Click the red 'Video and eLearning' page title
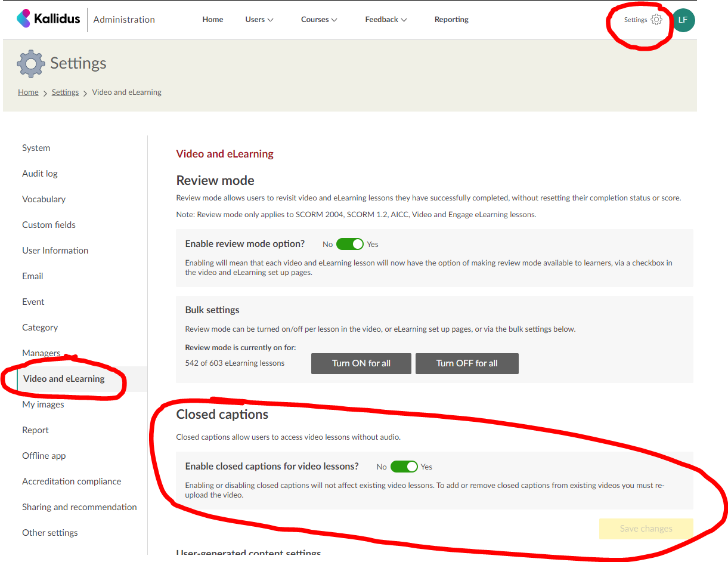The width and height of the screenshot is (728, 562). (x=225, y=154)
